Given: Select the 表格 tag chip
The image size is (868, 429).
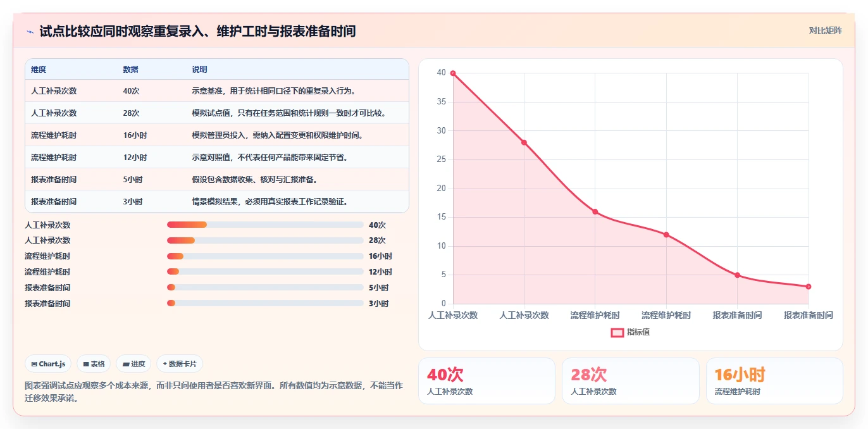Looking at the screenshot, I should point(94,364).
